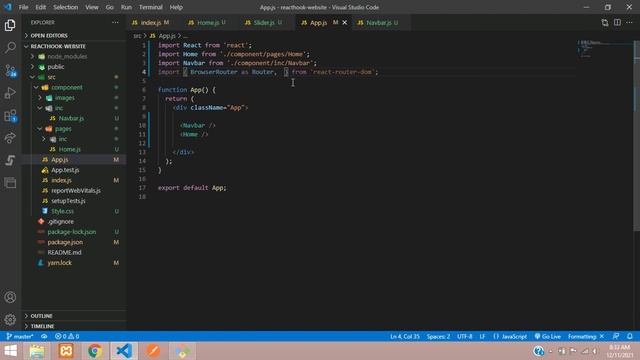640x360 pixels.
Task: Click Visual Studio Code taskbar icon
Action: pos(124,351)
